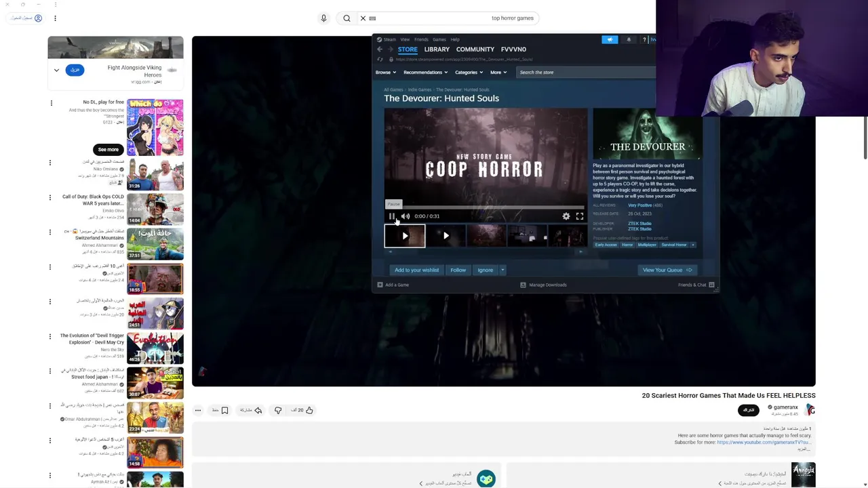Open the gameranx YouTube link in description
Image resolution: width=868 pixels, height=488 pixels.
pos(763,442)
